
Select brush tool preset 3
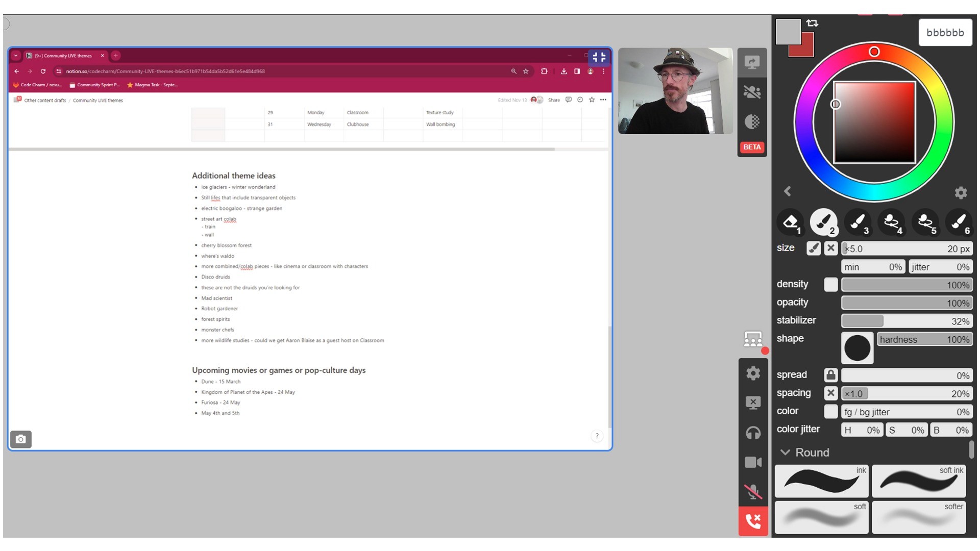click(857, 222)
